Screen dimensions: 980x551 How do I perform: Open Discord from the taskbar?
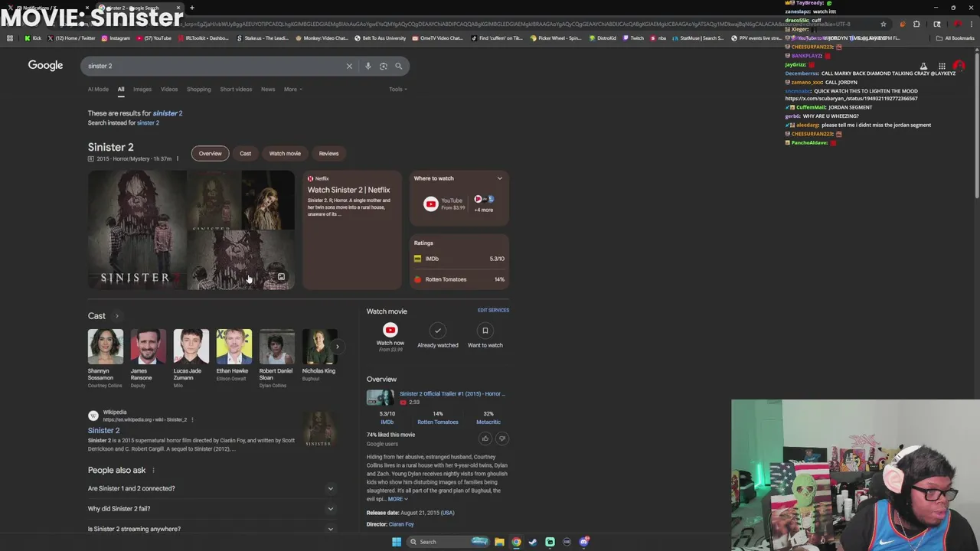[x=584, y=542]
